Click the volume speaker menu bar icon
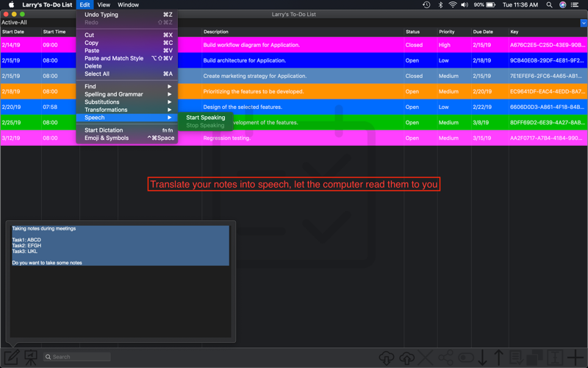 pos(465,5)
